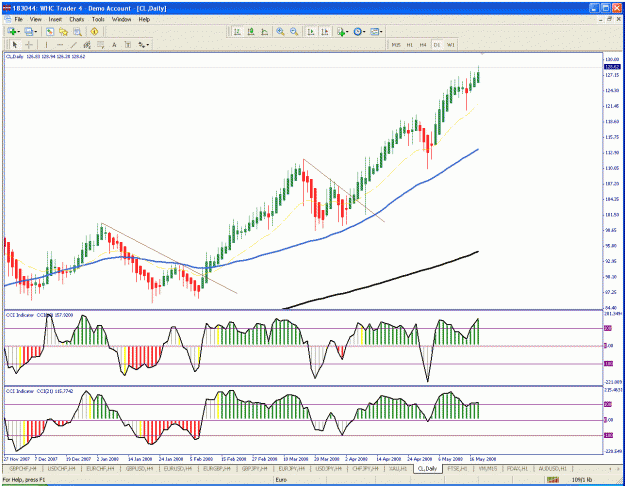This screenshot has height=486, width=625.
Task: Switch timeframe to H1
Action: tap(409, 45)
